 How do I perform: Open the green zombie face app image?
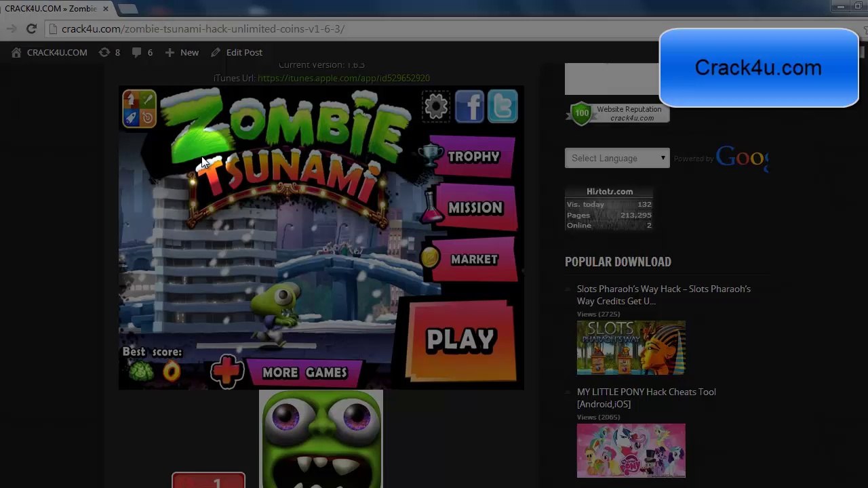click(321, 439)
